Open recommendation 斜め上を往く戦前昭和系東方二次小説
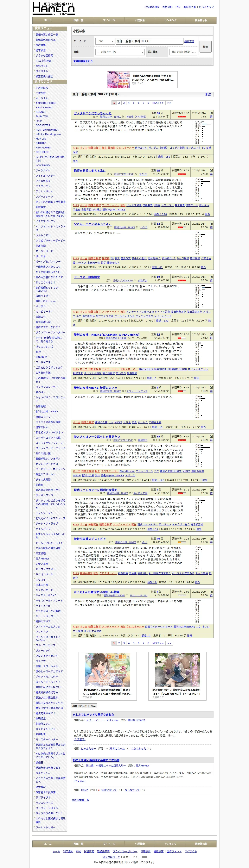The image size is (249, 868). coord(96,760)
